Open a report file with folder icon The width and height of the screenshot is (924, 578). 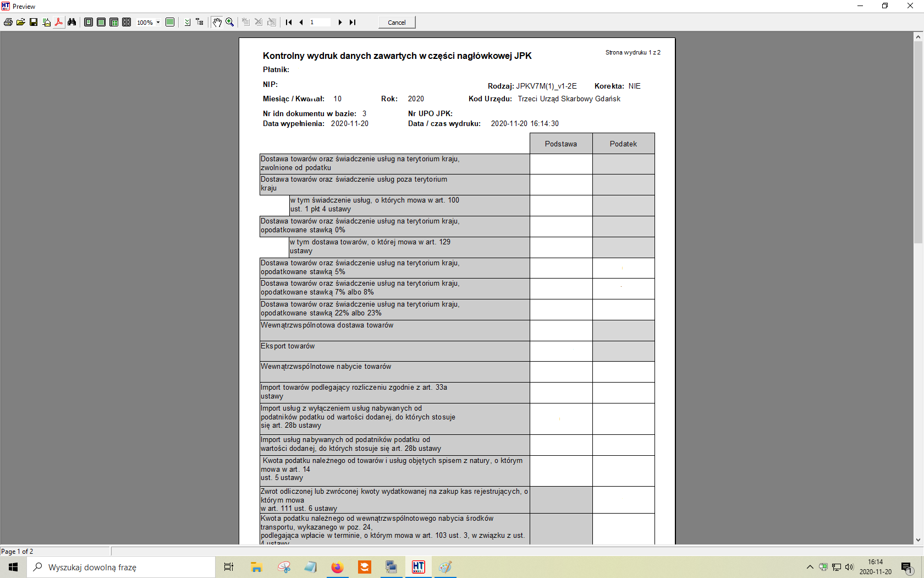coord(21,23)
